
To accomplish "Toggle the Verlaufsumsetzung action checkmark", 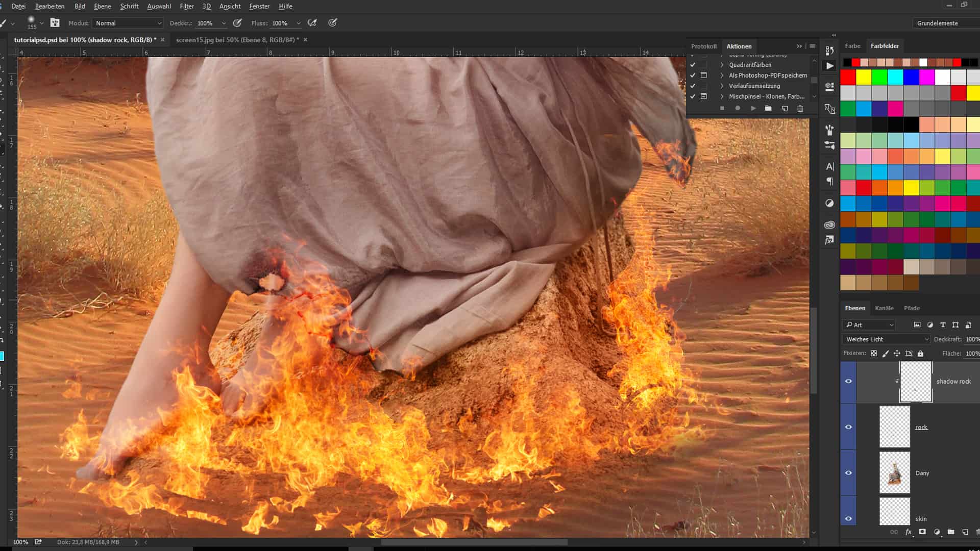I will coord(693,86).
